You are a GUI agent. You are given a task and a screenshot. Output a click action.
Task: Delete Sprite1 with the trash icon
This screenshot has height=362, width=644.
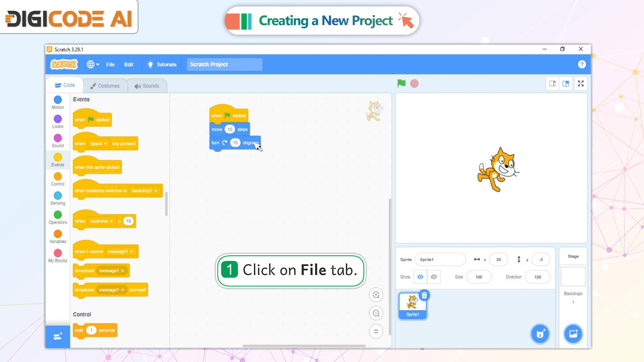pos(424,295)
